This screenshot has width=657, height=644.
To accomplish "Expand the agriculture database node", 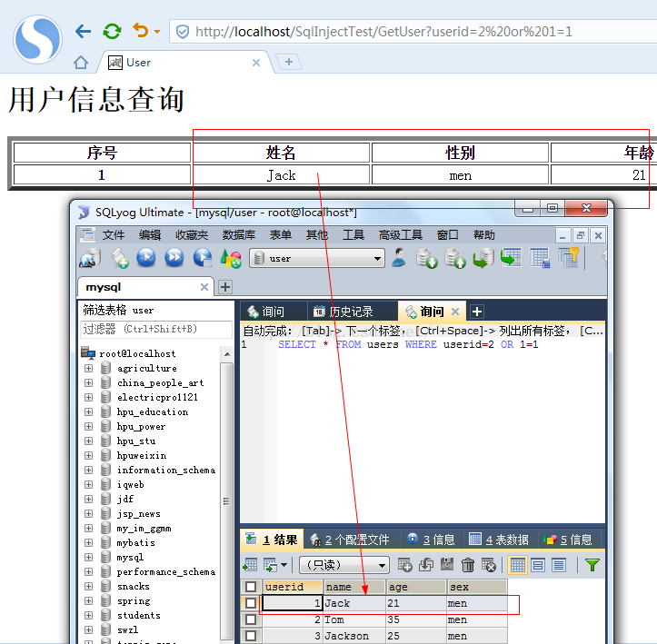I will [88, 368].
